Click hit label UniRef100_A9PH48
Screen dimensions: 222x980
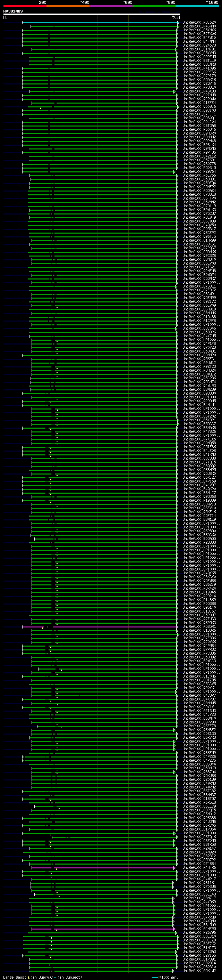(x=199, y=141)
